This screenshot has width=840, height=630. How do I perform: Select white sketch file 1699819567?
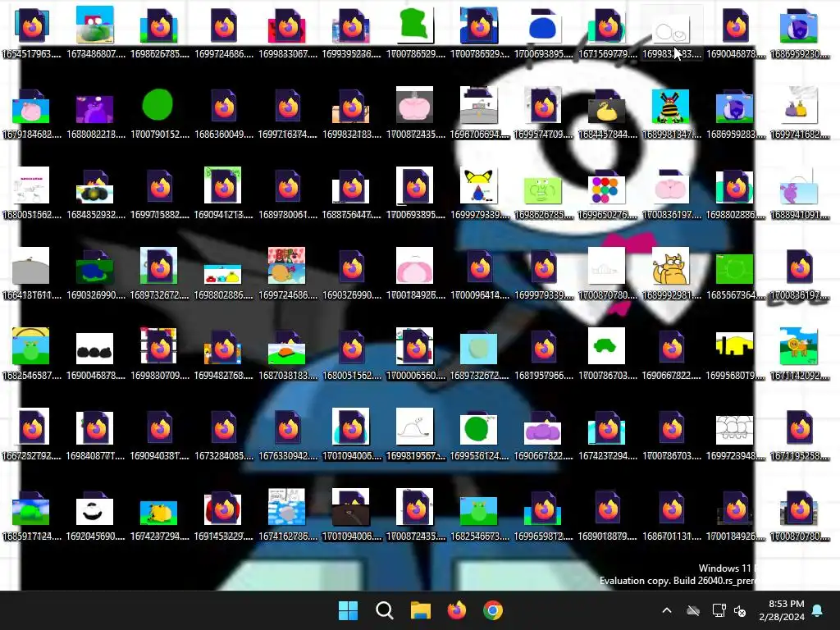tap(415, 434)
